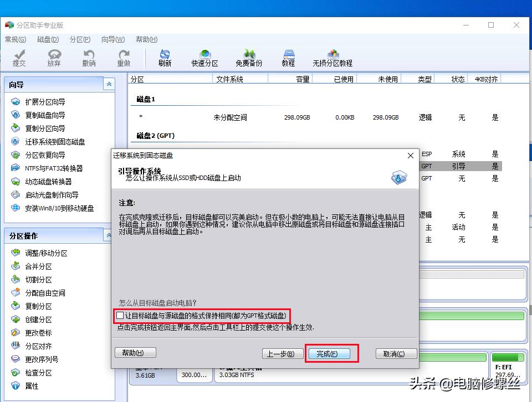Open the 磁盘(D) menu
The height and width of the screenshot is (402, 532).
(x=48, y=39)
